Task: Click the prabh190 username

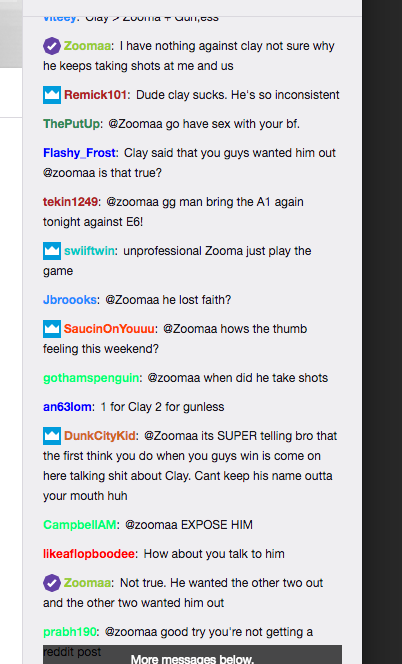Action: pyautogui.click(x=69, y=632)
